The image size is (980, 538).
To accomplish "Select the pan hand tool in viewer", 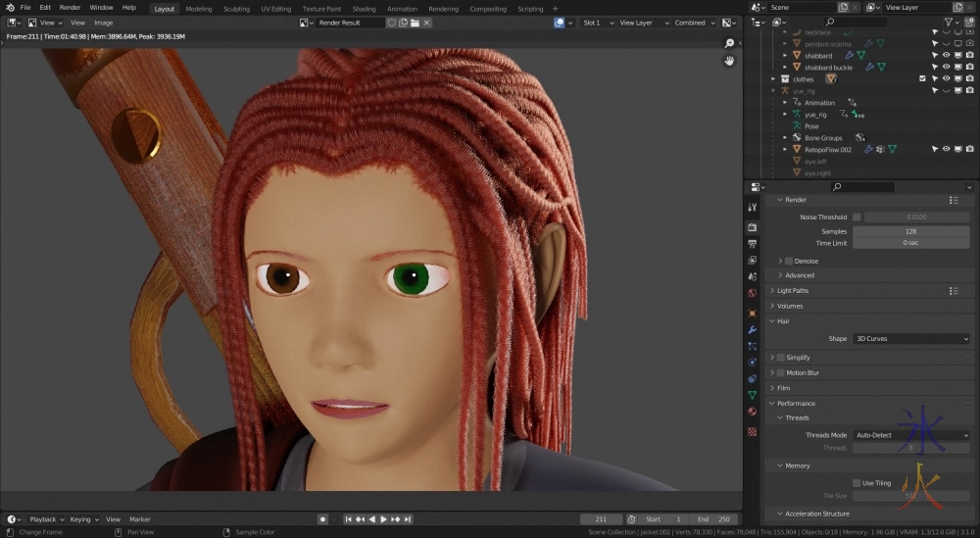I will click(x=729, y=61).
